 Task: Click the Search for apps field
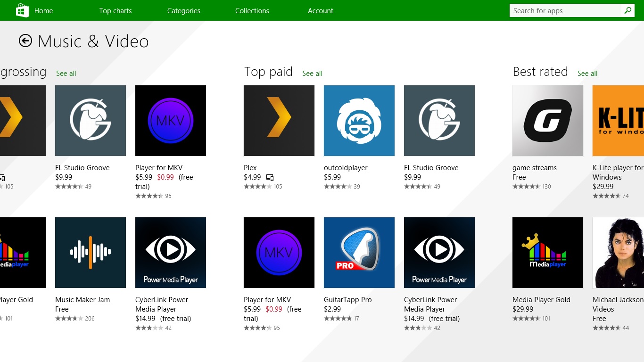point(566,10)
